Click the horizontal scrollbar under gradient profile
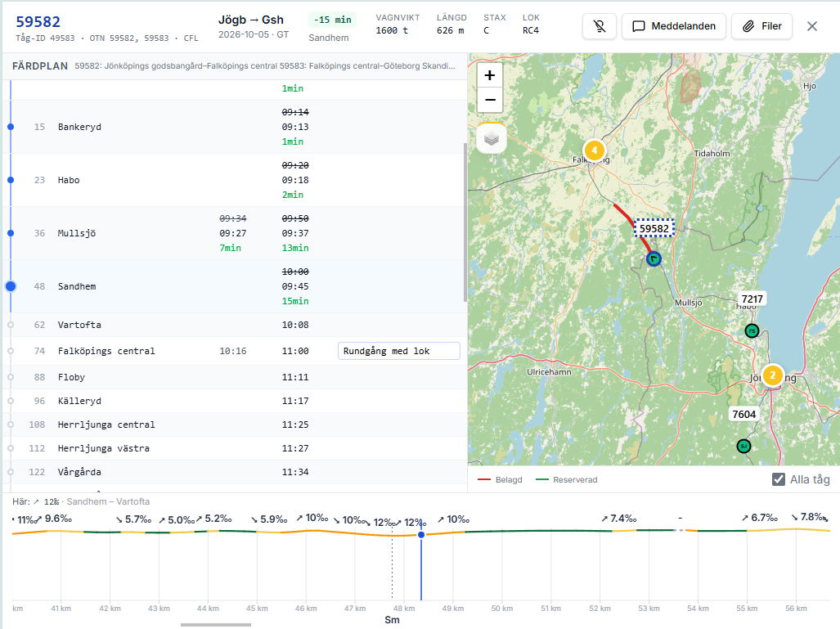The image size is (840, 629). coord(216,625)
